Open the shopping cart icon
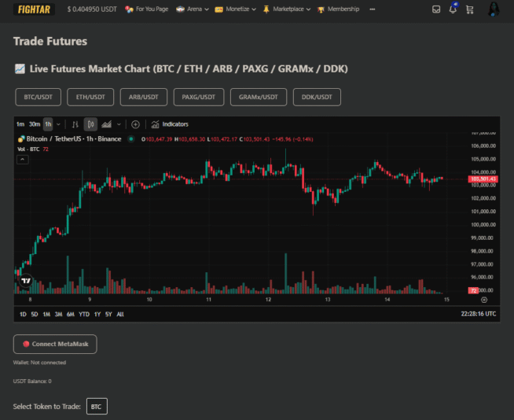This screenshot has height=420, width=514. click(x=469, y=9)
